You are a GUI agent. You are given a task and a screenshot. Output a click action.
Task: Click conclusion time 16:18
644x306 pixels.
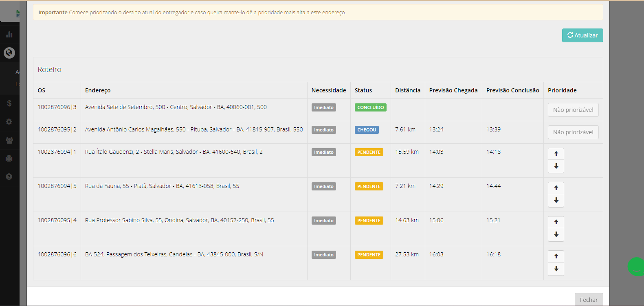493,254
